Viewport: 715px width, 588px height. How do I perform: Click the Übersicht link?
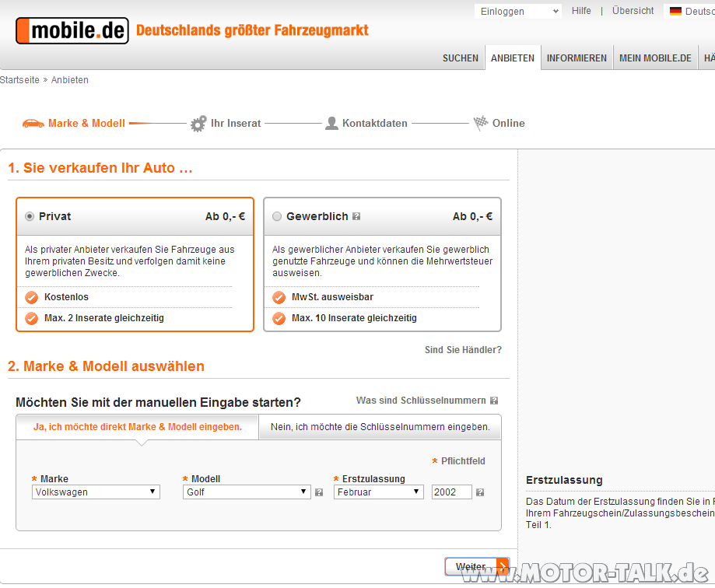coord(633,11)
